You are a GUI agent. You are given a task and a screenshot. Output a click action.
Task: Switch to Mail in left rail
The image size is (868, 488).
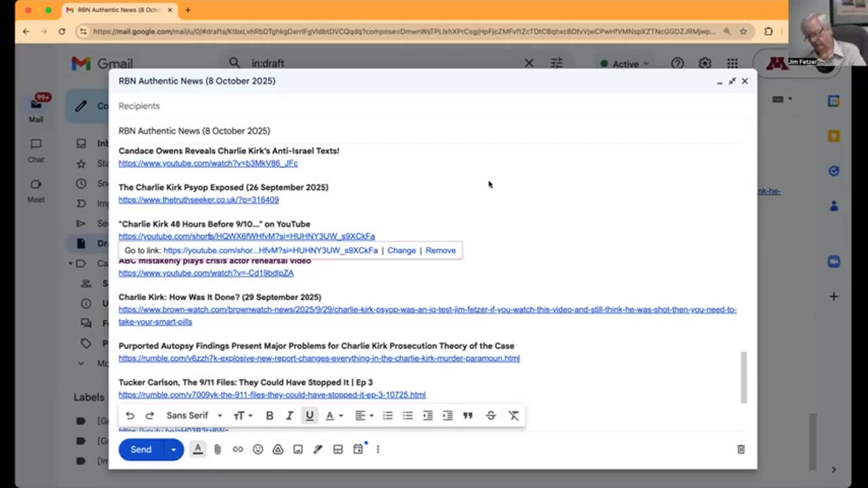point(36,110)
